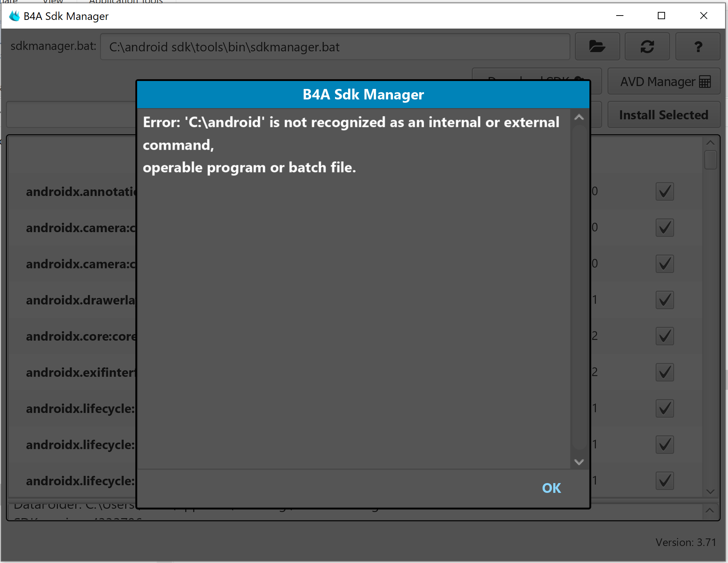The width and height of the screenshot is (728, 563).
Task: Click the refresh icon
Action: [647, 46]
